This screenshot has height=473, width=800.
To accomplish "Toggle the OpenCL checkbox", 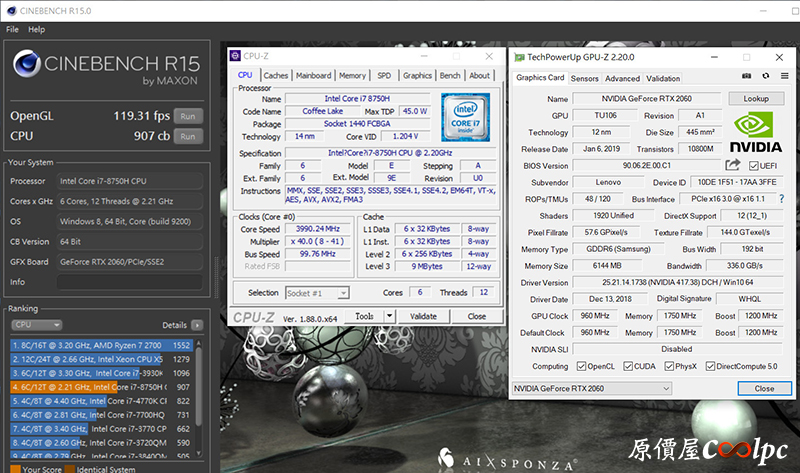I will pos(581,366).
